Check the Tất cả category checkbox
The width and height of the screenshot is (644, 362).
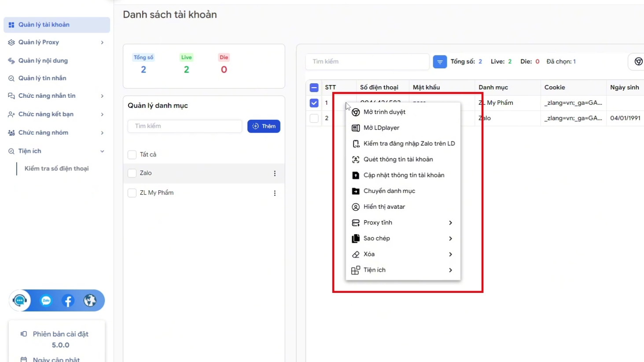point(132,155)
